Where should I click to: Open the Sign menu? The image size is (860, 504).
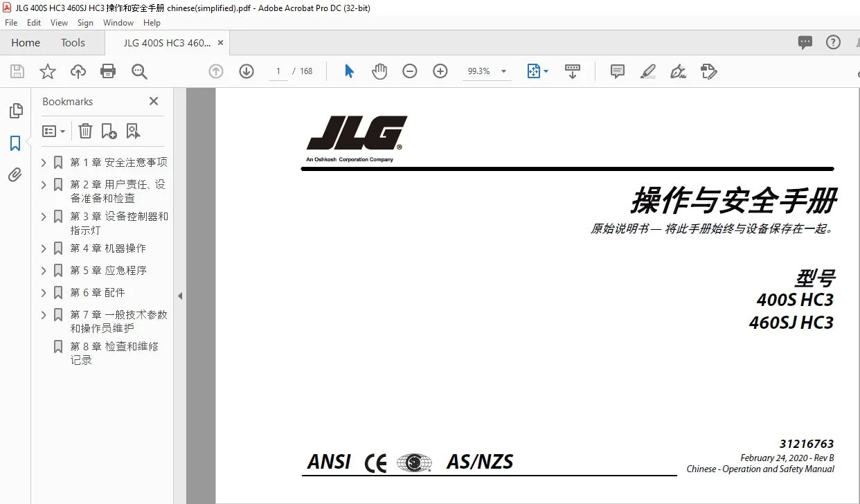[85, 23]
